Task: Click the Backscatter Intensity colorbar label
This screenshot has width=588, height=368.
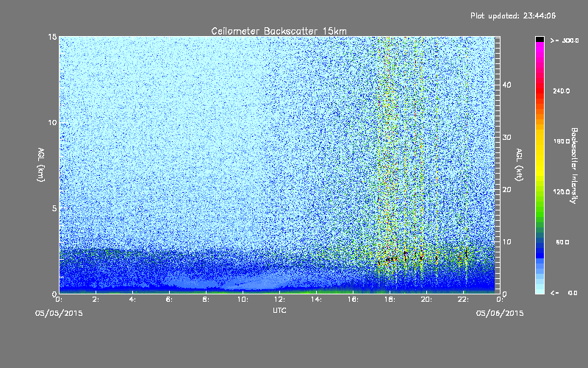Action: (x=574, y=166)
